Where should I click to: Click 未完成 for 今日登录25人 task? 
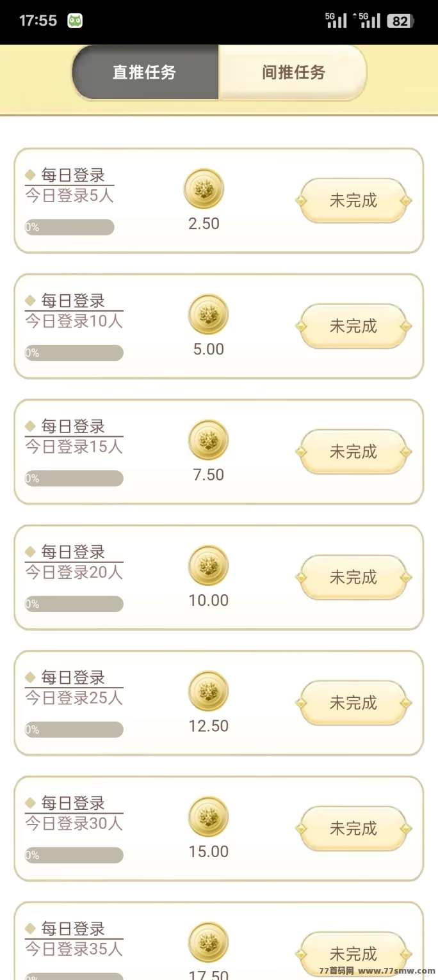point(353,703)
